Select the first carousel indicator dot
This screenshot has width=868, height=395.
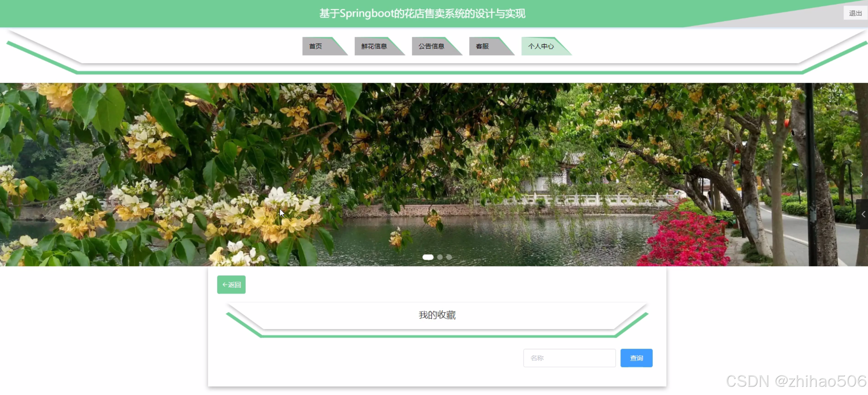pyautogui.click(x=428, y=257)
